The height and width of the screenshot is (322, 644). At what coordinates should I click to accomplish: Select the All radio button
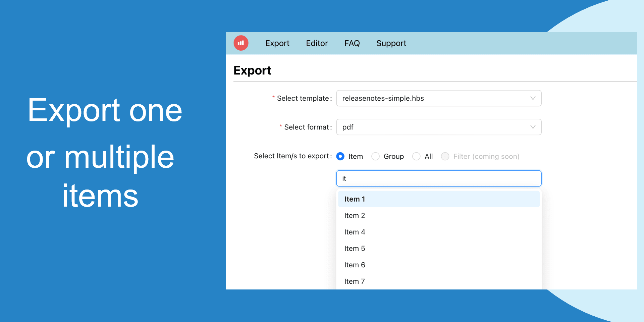click(416, 156)
